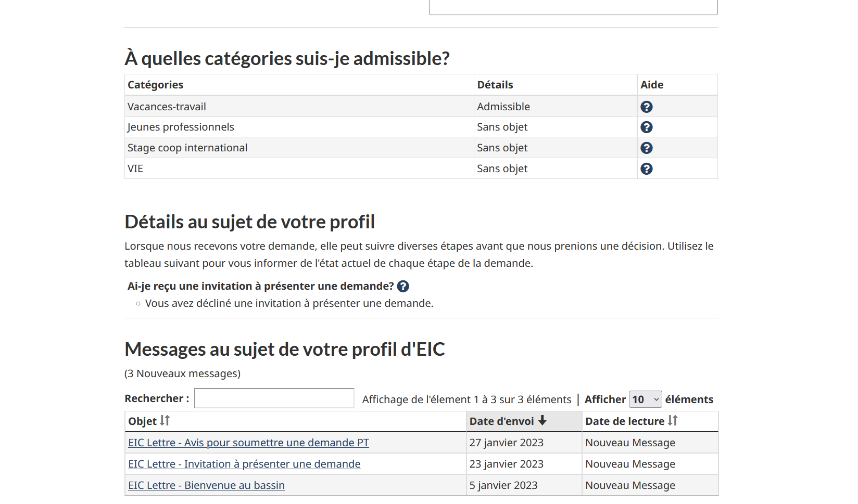Open Avis pour soumettre une demande PT letter
The width and height of the screenshot is (858, 504).
tap(248, 443)
